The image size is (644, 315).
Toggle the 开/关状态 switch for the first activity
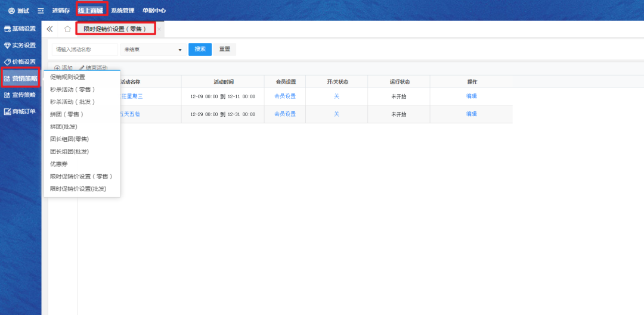pyautogui.click(x=336, y=96)
